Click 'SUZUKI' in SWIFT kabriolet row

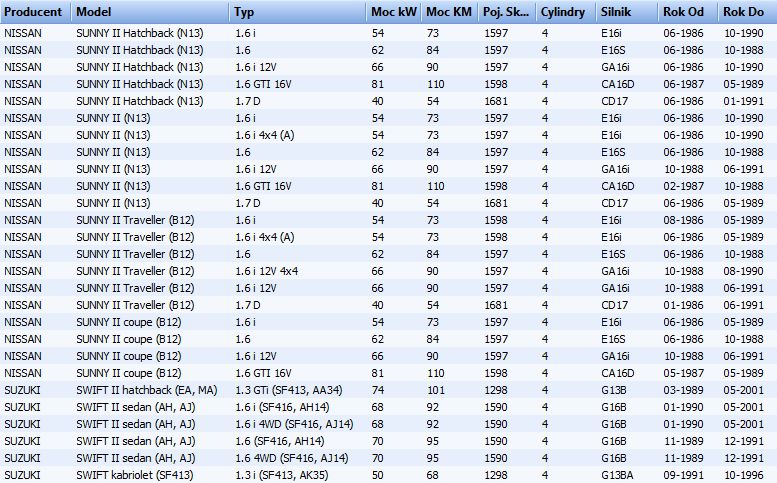coord(22,476)
